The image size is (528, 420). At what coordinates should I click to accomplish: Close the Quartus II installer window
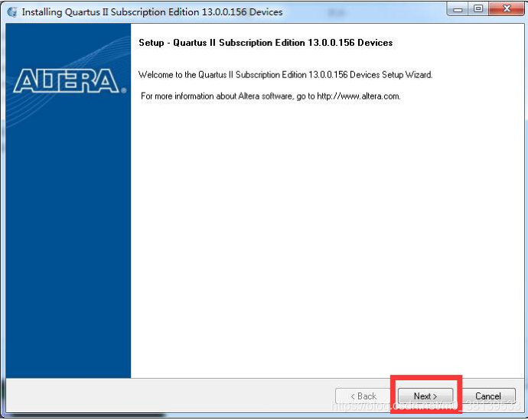[506, 9]
